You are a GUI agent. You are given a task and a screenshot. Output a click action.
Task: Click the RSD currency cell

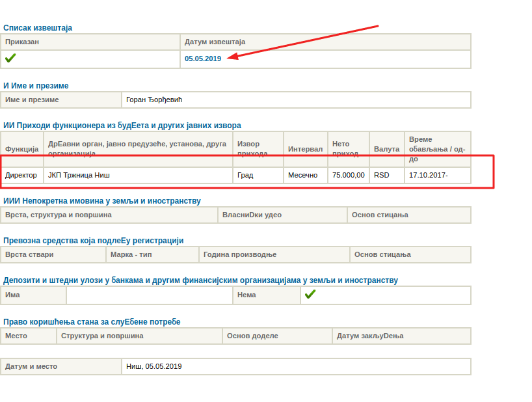(x=382, y=175)
